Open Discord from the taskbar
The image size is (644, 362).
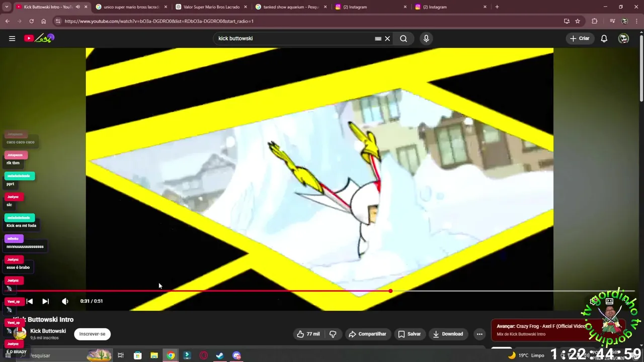[236, 355]
